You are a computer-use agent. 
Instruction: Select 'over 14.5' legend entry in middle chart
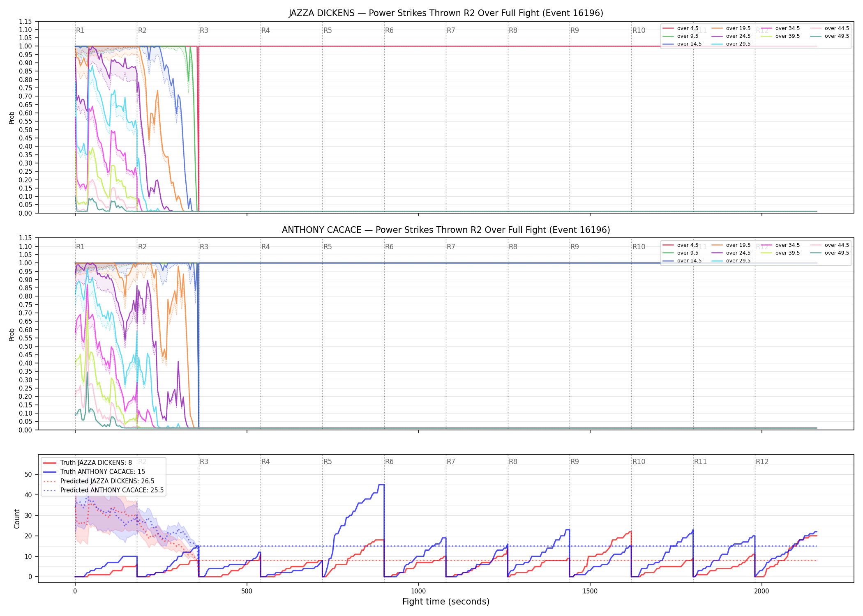[682, 261]
